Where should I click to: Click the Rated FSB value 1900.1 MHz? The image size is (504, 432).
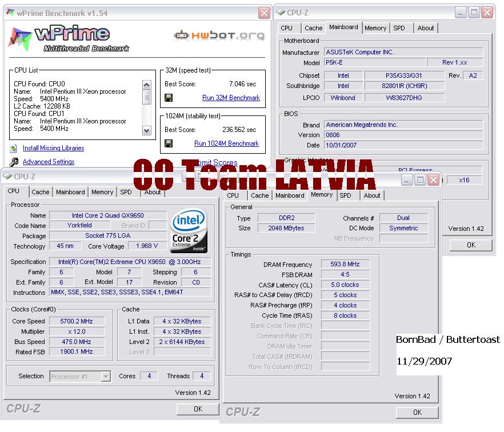point(77,352)
